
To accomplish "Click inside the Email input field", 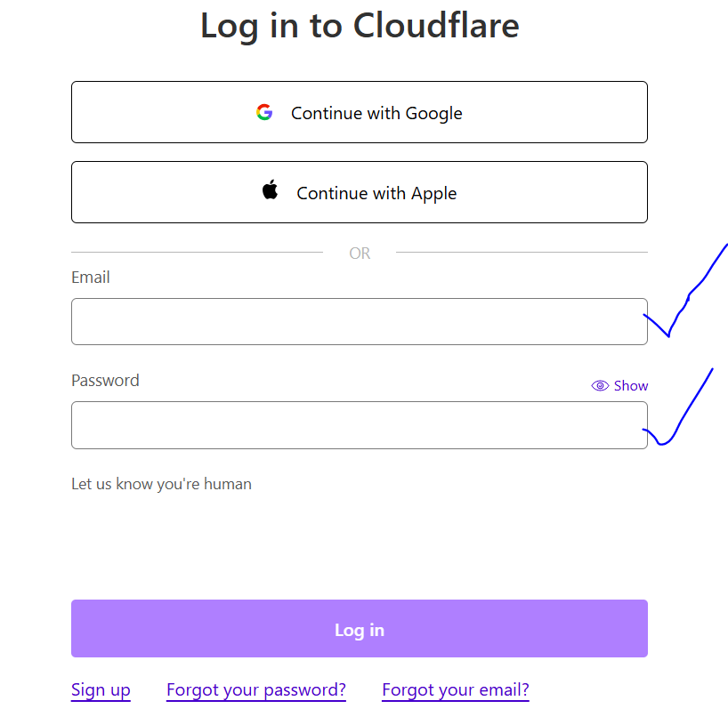I will pos(359,321).
